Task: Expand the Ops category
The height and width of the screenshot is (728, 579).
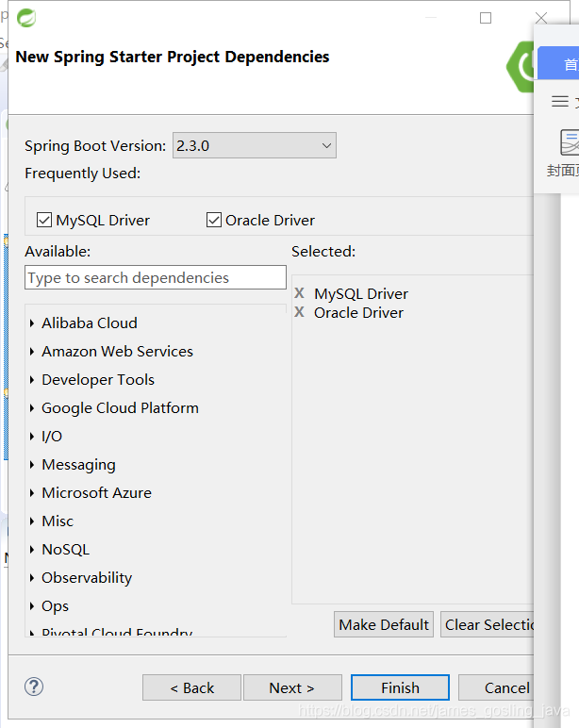Action: click(32, 606)
